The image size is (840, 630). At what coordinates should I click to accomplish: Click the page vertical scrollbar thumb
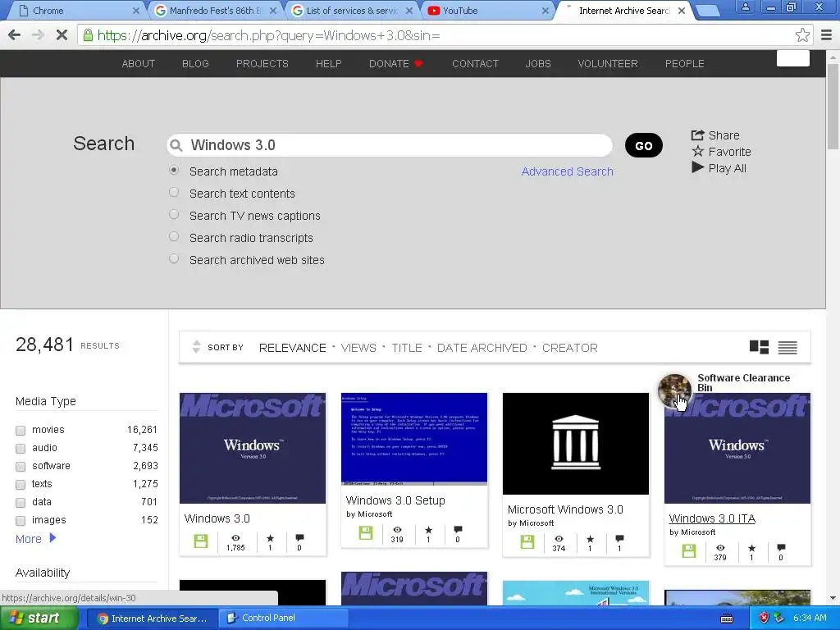833,107
